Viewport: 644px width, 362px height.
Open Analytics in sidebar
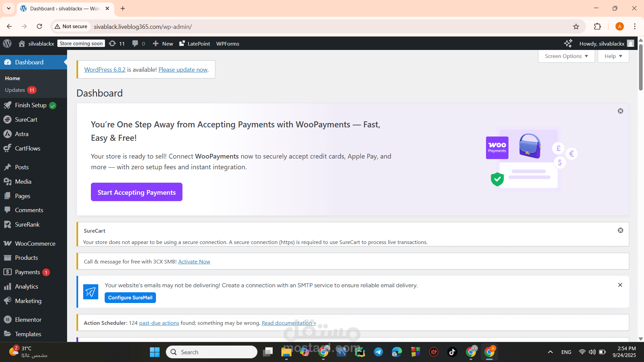click(x=34, y=287)
